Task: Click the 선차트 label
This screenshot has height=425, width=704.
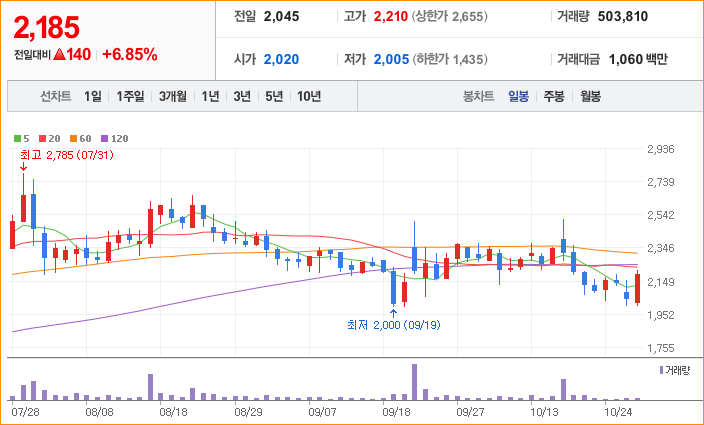Action: (56, 96)
